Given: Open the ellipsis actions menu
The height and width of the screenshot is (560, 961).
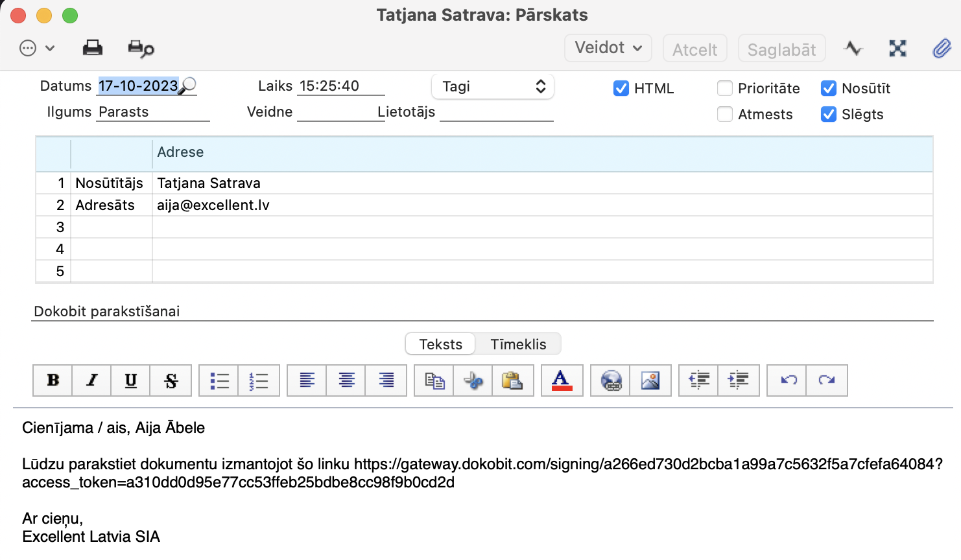Looking at the screenshot, I should [x=36, y=48].
